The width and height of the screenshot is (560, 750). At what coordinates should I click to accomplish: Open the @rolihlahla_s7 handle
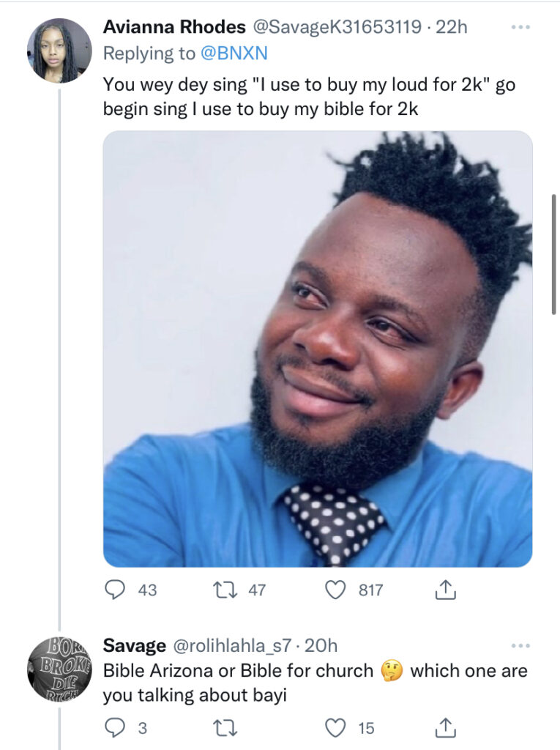232,645
